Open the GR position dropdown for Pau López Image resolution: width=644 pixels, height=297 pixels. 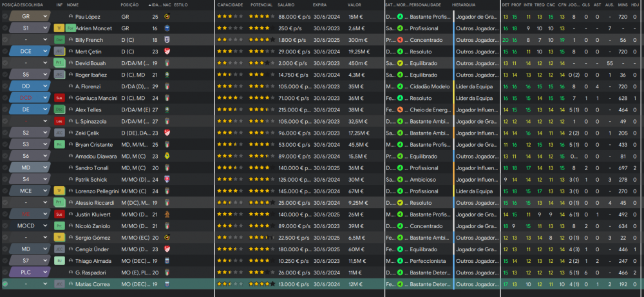[x=30, y=17]
